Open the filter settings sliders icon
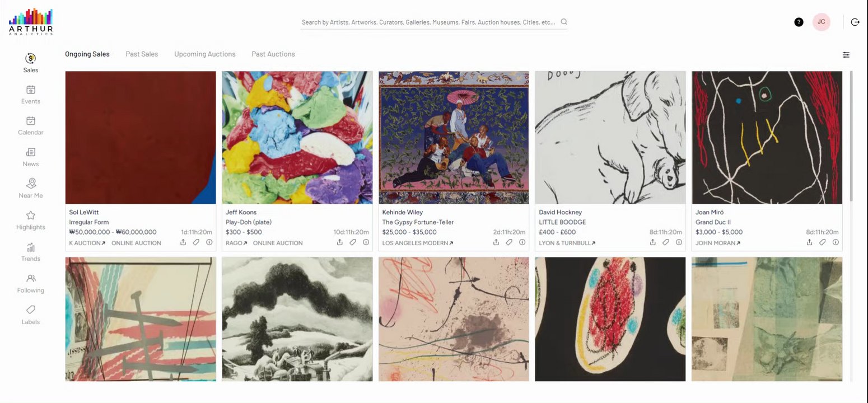This screenshot has height=403, width=868. pos(846,54)
